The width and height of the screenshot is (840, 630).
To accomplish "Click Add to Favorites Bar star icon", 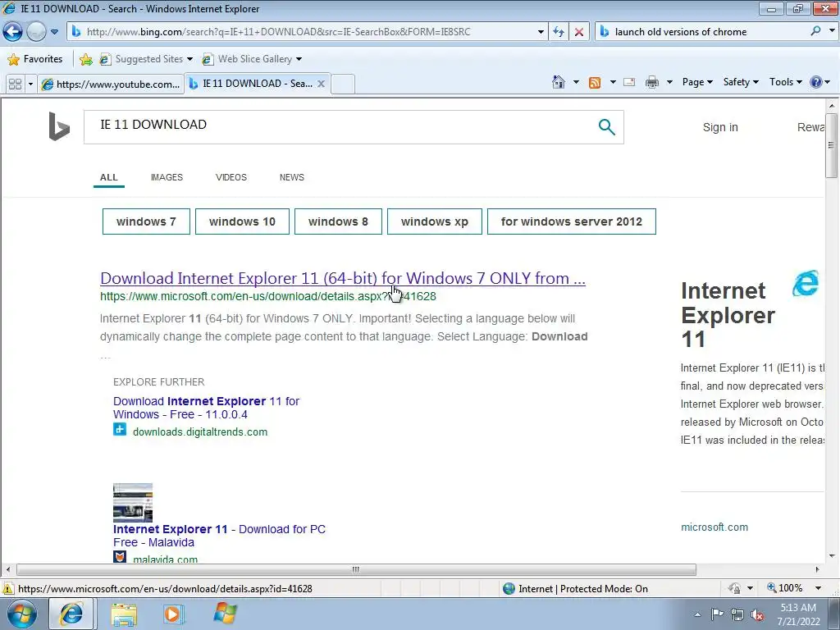I will pos(85,59).
